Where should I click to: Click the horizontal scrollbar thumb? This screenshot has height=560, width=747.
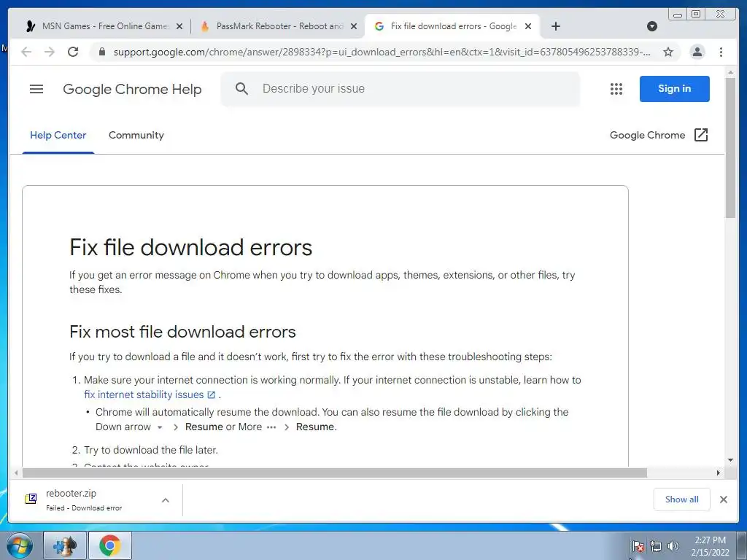[334, 472]
